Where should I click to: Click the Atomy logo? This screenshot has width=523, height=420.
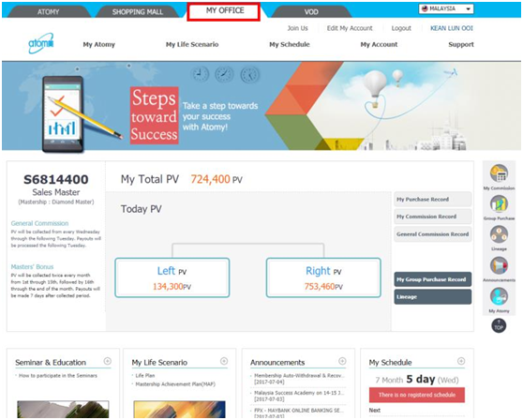pyautogui.click(x=40, y=43)
